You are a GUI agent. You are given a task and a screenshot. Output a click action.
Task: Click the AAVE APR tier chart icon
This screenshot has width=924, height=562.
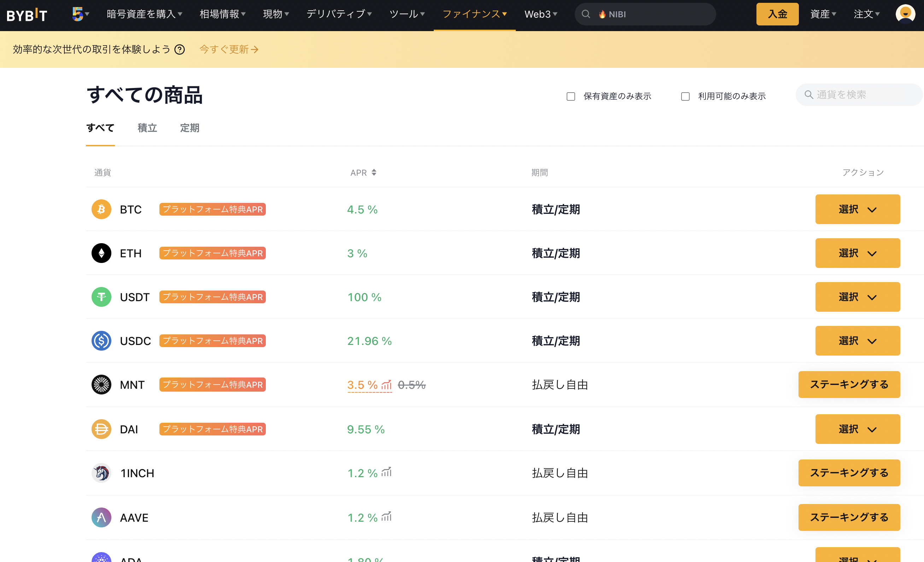pos(386,517)
